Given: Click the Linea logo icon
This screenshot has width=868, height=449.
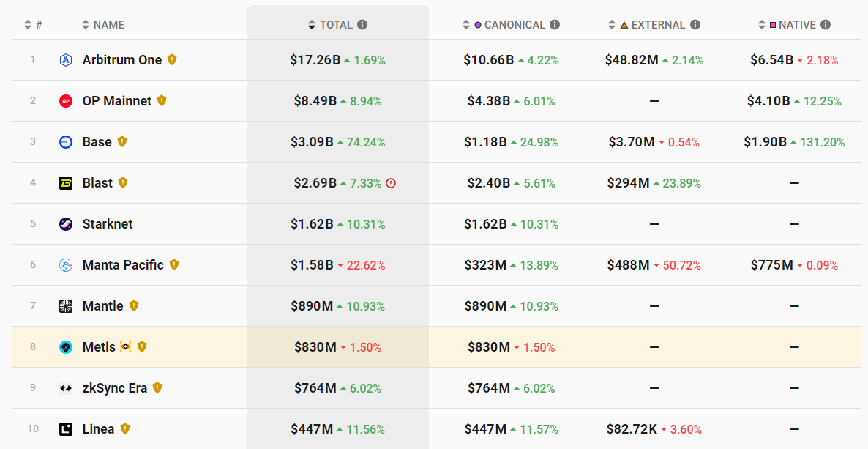Looking at the screenshot, I should [66, 429].
